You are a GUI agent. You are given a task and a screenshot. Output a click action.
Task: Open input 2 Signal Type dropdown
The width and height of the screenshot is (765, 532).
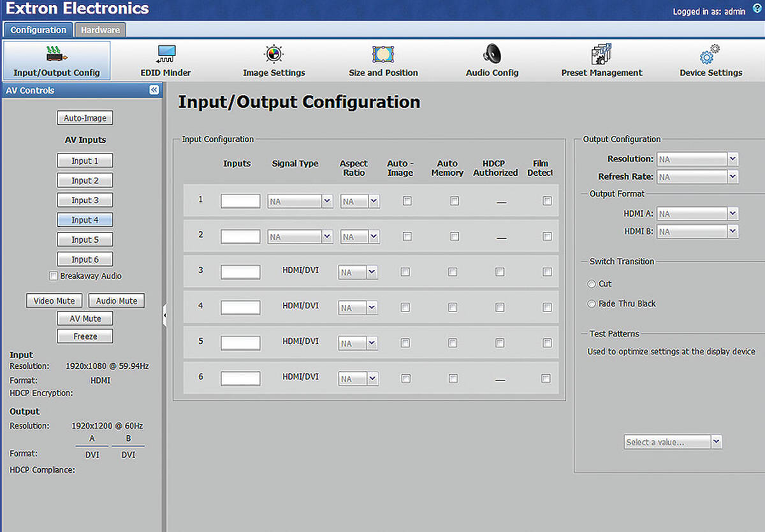coord(300,237)
